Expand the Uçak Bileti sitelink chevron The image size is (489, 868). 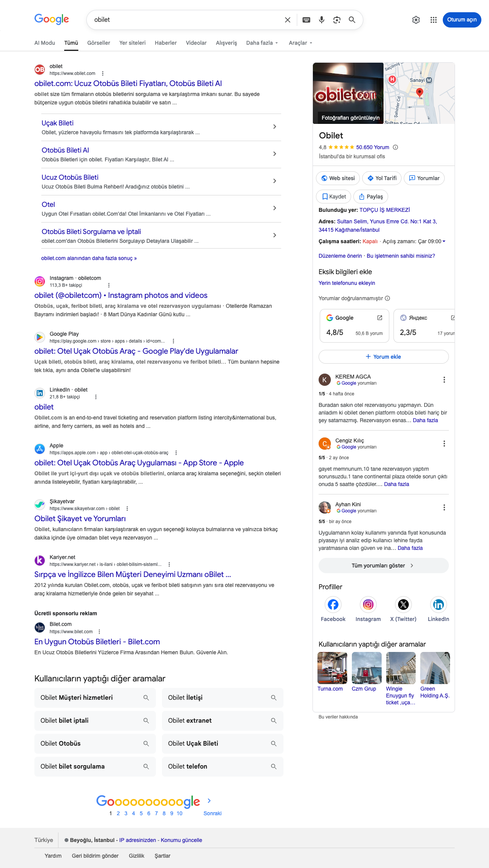pos(275,127)
